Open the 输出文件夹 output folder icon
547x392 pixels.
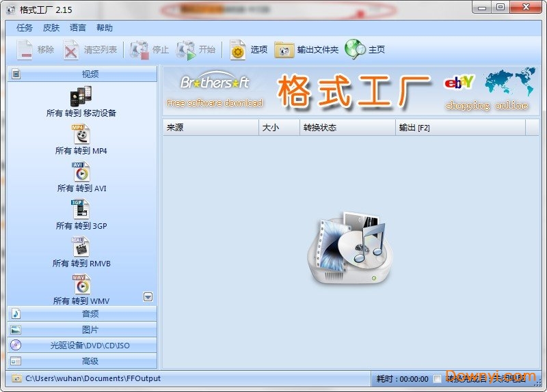(284, 50)
